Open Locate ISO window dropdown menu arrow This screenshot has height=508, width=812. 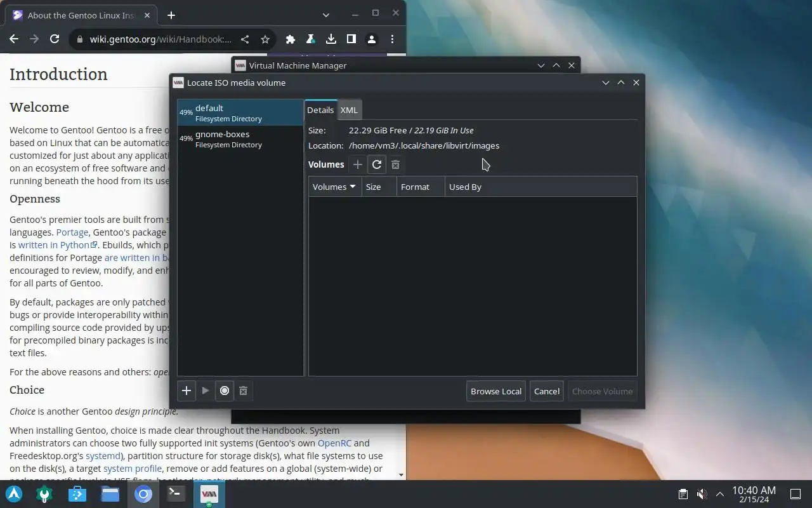(606, 83)
